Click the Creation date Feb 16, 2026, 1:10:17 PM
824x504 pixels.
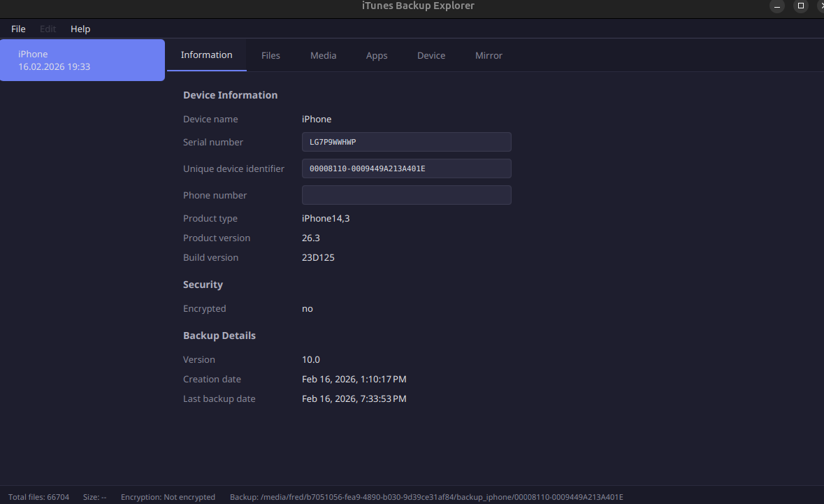354,380
